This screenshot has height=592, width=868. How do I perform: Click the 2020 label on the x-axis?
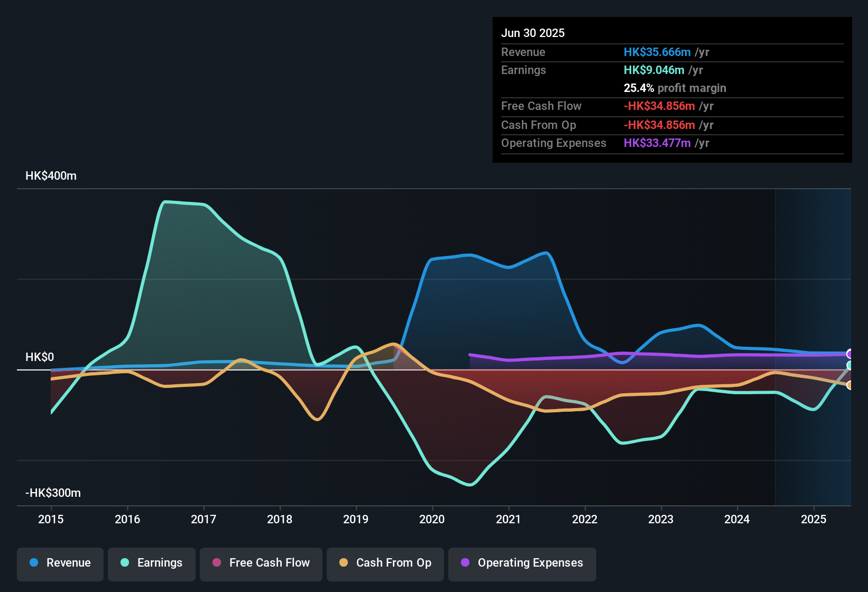[x=432, y=520]
